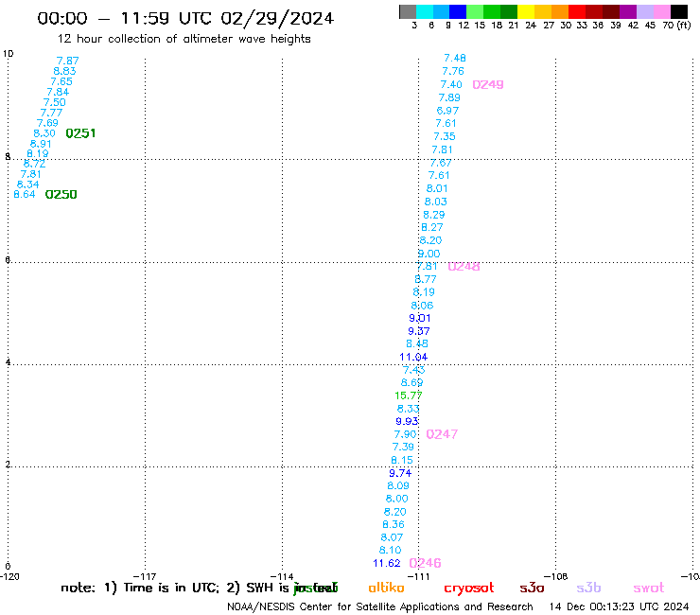
Task: Click the wave height value 7.90
Action: (x=406, y=434)
